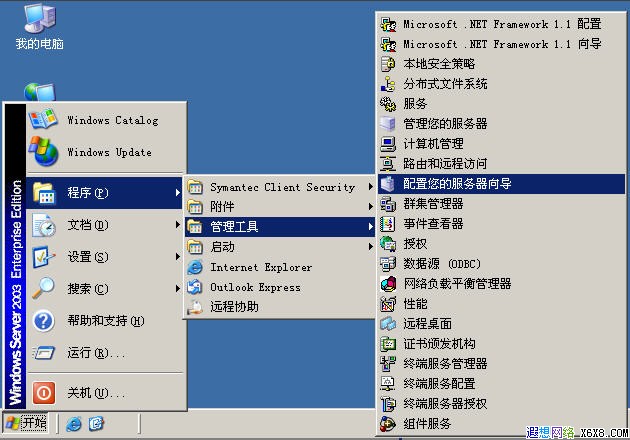
Task: Click the Data Sources (ODBC) icon
Action: coord(388,264)
